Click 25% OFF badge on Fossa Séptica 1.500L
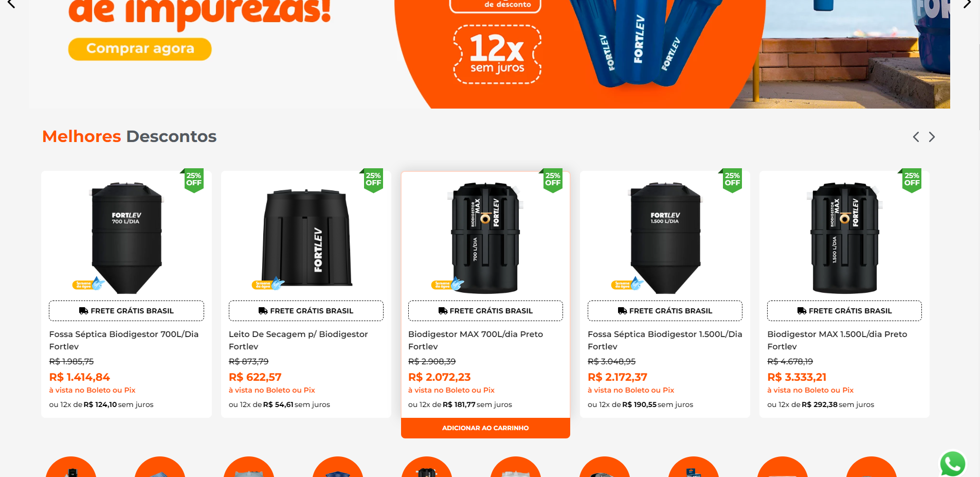This screenshot has height=477, width=980. click(x=732, y=180)
